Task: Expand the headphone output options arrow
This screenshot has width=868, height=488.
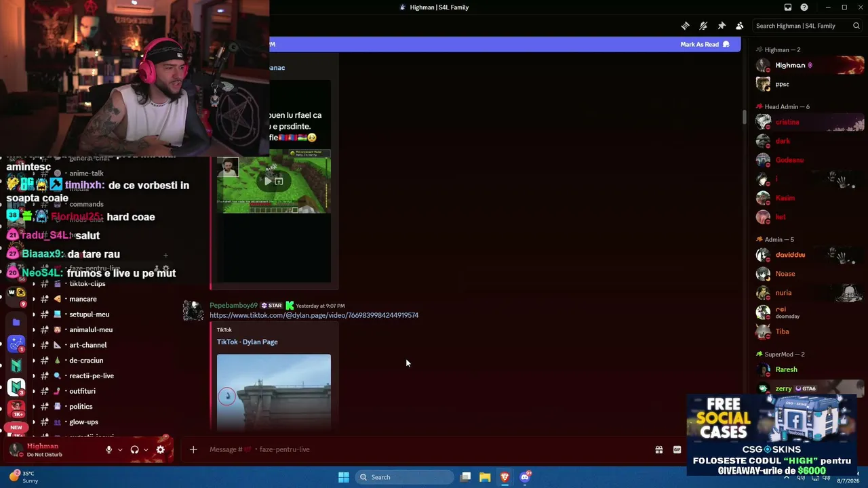Action: point(145,449)
